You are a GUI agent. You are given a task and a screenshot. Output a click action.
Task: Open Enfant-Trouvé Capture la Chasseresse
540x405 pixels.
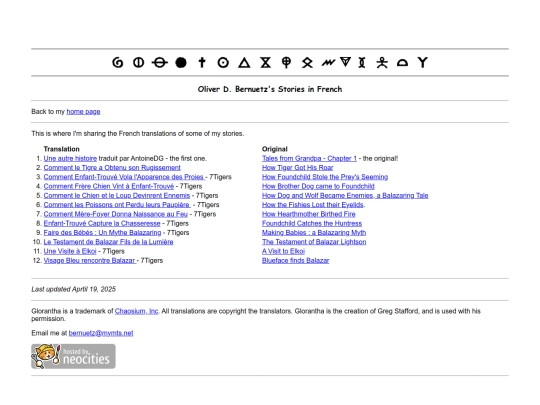[x=102, y=224]
